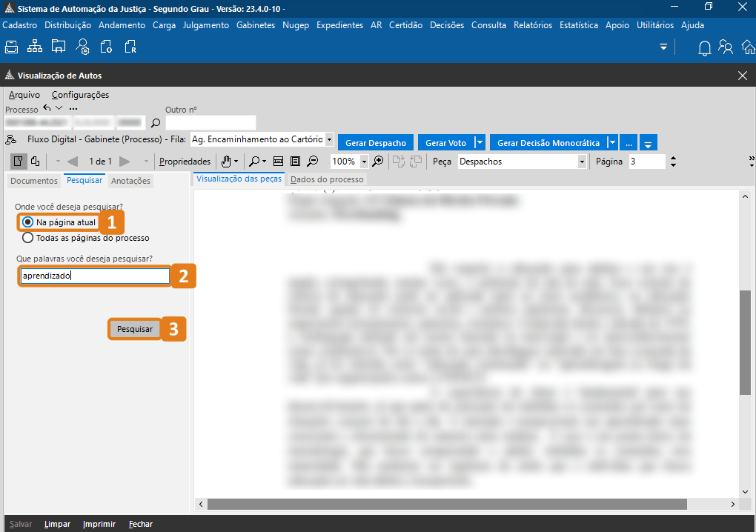This screenshot has height=532, width=756.
Task: Click the zoom-in magnifier next to 100%
Action: (x=378, y=162)
